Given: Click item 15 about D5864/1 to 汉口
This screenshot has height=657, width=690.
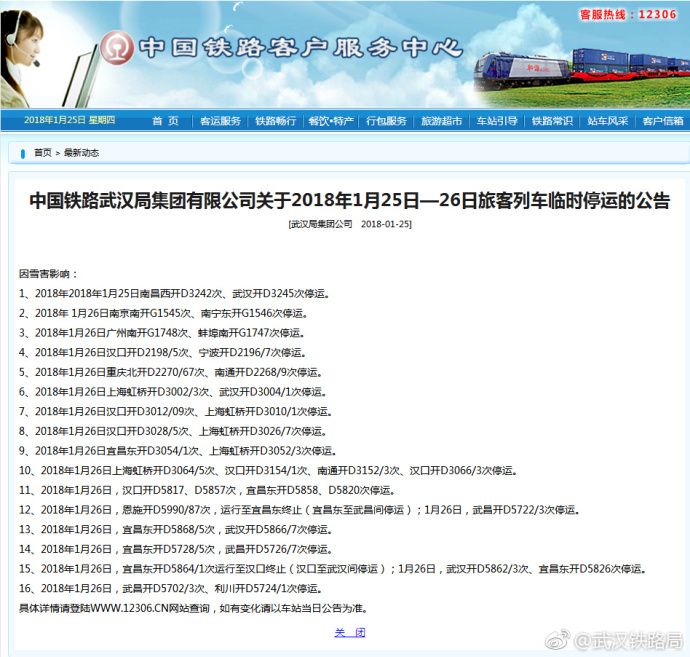Looking at the screenshot, I should click(333, 569).
